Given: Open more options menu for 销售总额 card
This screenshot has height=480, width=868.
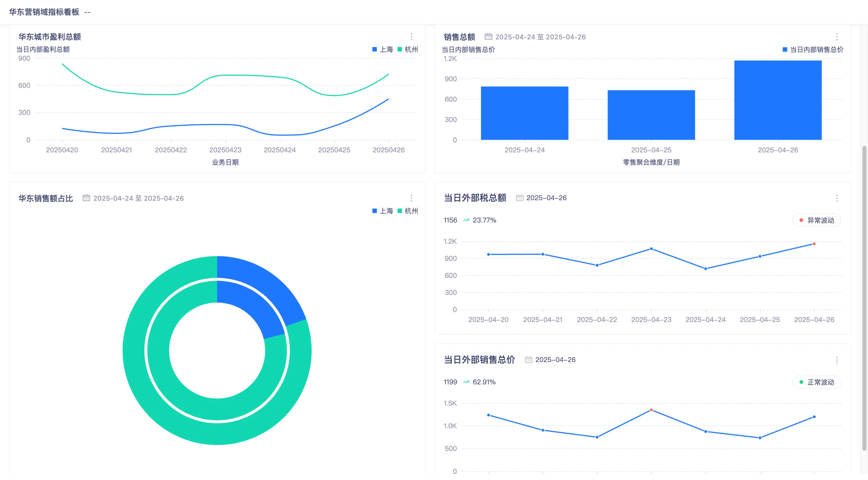Looking at the screenshot, I should click(837, 37).
